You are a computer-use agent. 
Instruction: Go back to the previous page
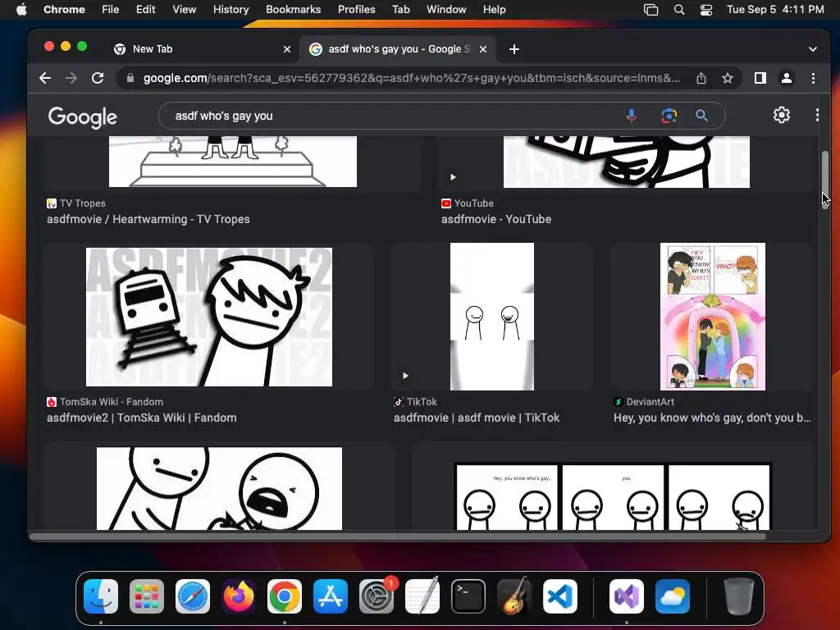45,78
